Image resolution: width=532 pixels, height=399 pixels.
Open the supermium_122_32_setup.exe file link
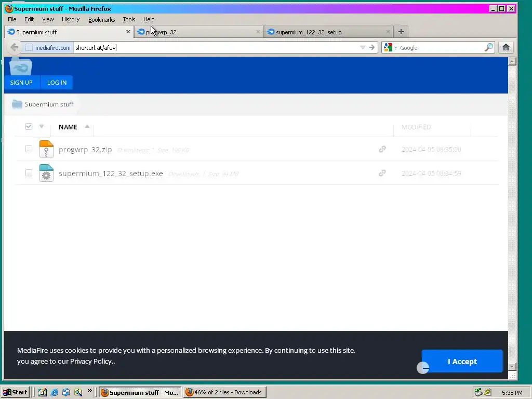coord(111,174)
